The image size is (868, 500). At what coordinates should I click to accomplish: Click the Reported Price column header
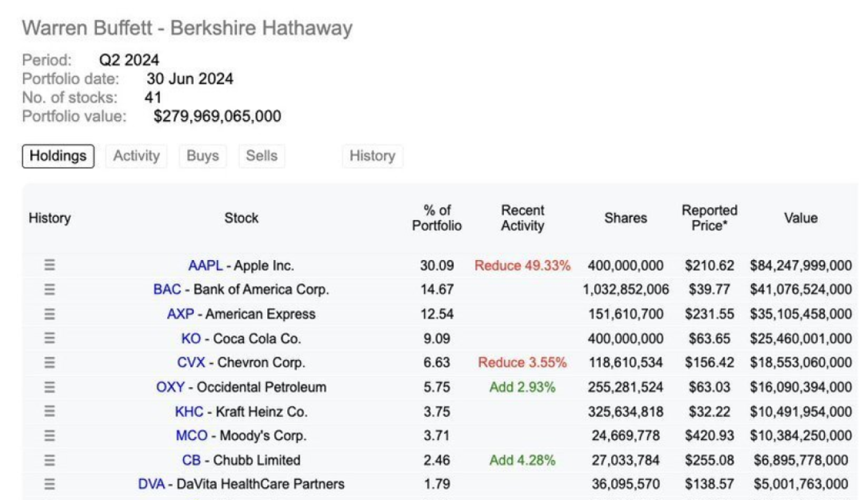click(709, 218)
